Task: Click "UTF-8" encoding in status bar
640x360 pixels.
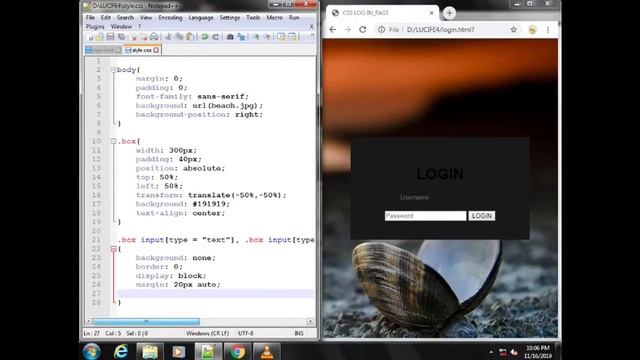Action: coord(246,333)
